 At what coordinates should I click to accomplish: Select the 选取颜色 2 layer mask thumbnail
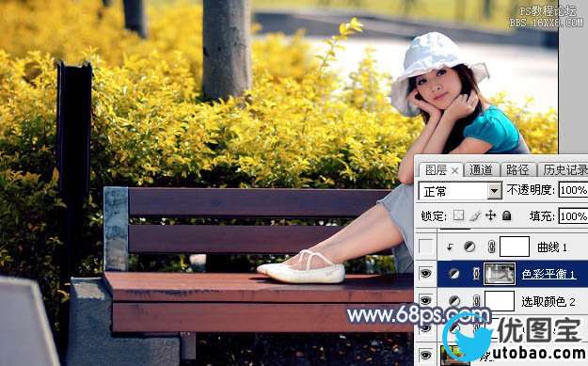tap(500, 301)
